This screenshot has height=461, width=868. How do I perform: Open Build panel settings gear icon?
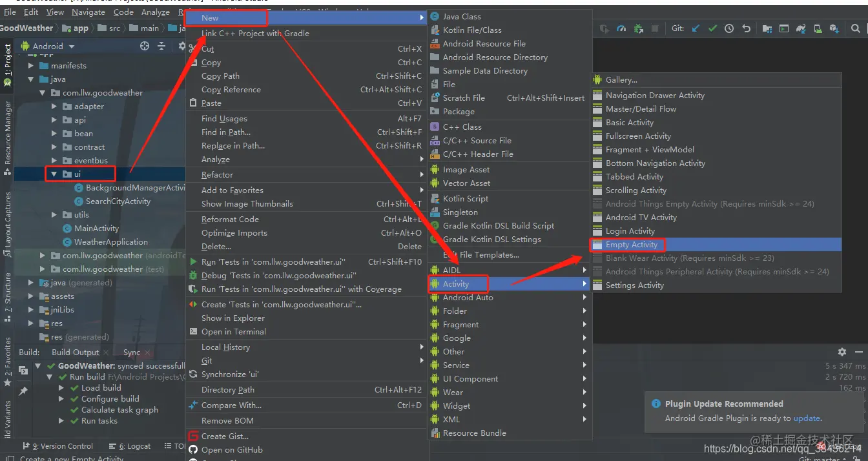coord(842,352)
